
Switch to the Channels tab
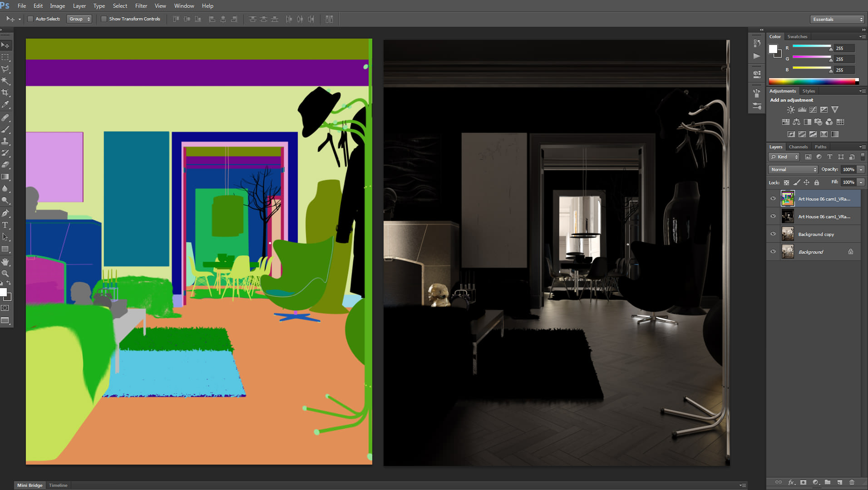(798, 147)
